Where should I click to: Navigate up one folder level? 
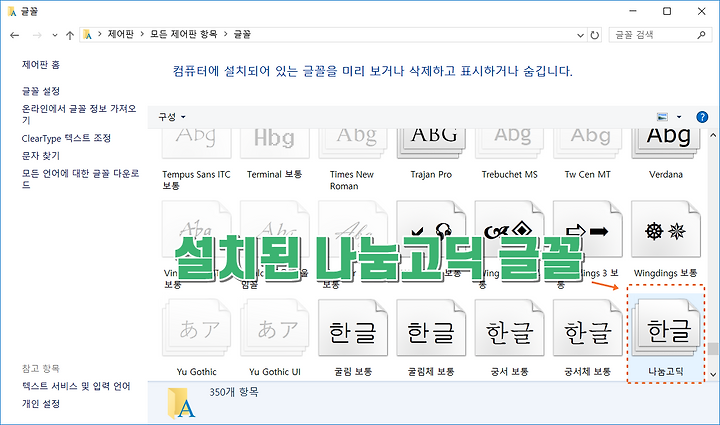coord(70,35)
